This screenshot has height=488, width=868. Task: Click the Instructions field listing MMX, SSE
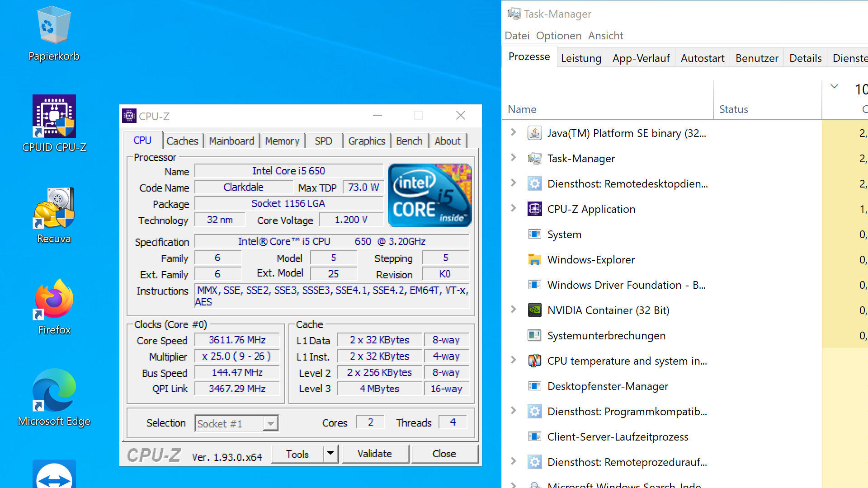click(332, 296)
